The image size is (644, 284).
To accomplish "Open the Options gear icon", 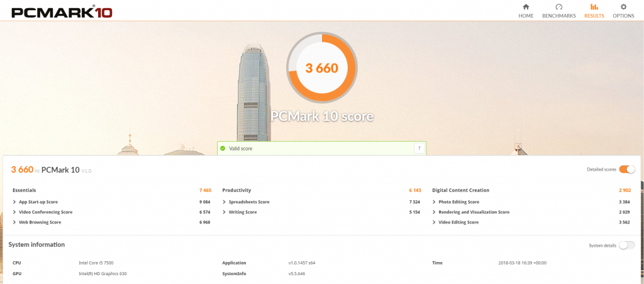I will (623, 7).
